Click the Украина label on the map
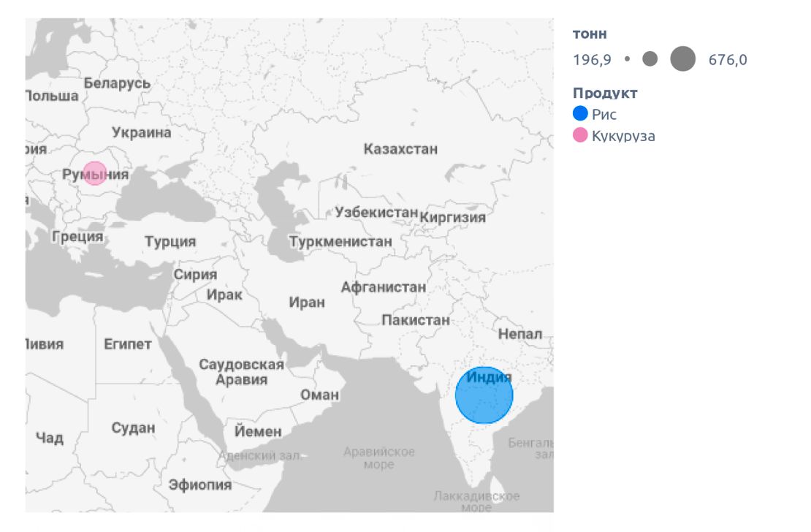The image size is (811, 532). pos(142,132)
